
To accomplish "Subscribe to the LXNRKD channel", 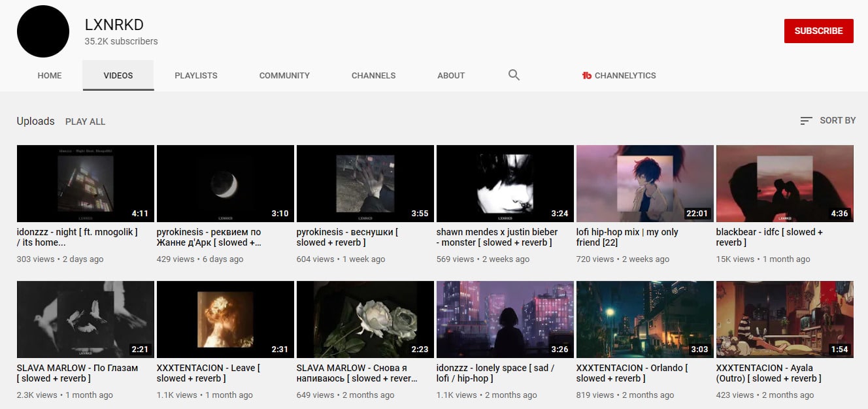I will pos(818,31).
